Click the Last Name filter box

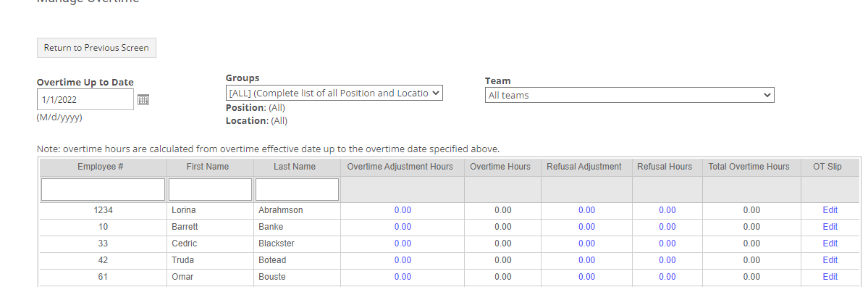[297, 189]
